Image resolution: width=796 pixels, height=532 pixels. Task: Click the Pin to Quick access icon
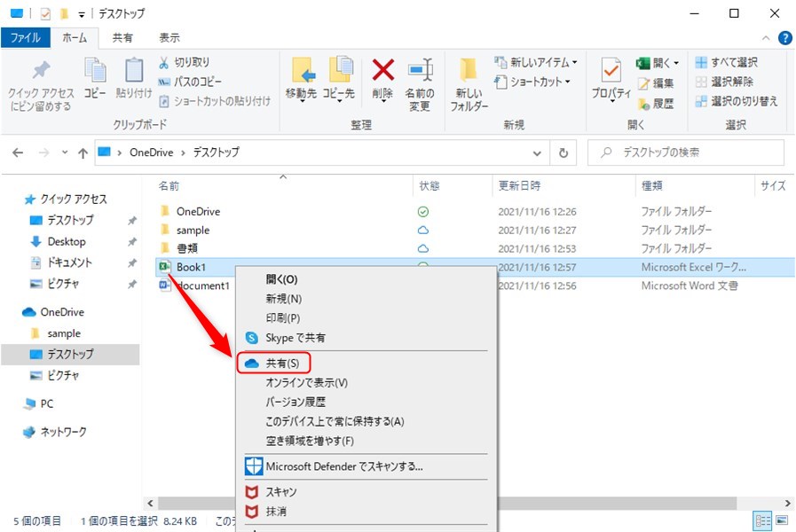[x=40, y=70]
